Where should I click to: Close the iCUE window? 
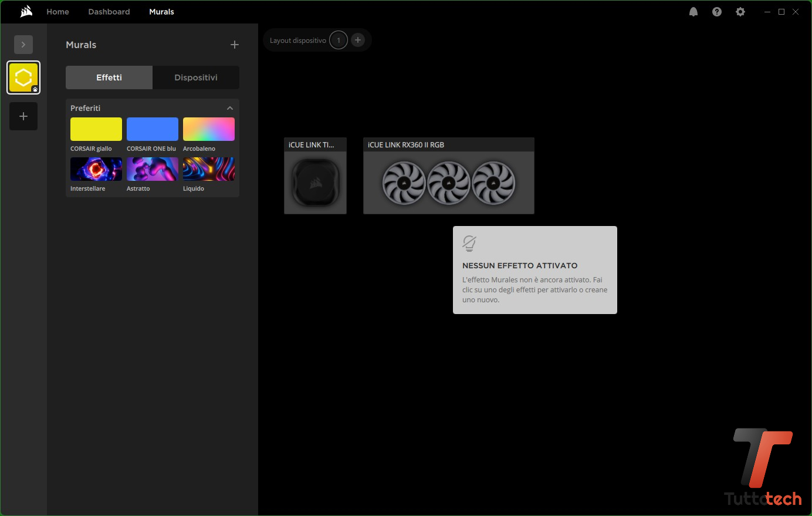click(x=796, y=12)
